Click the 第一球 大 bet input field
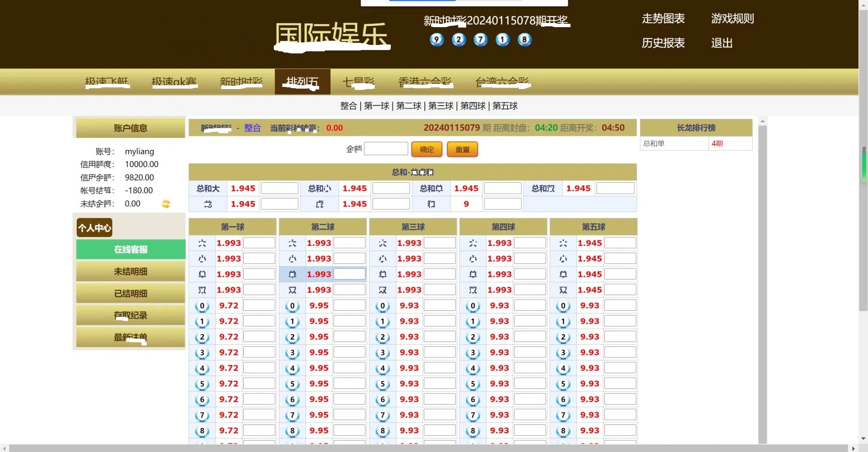The image size is (868, 452). point(259,243)
